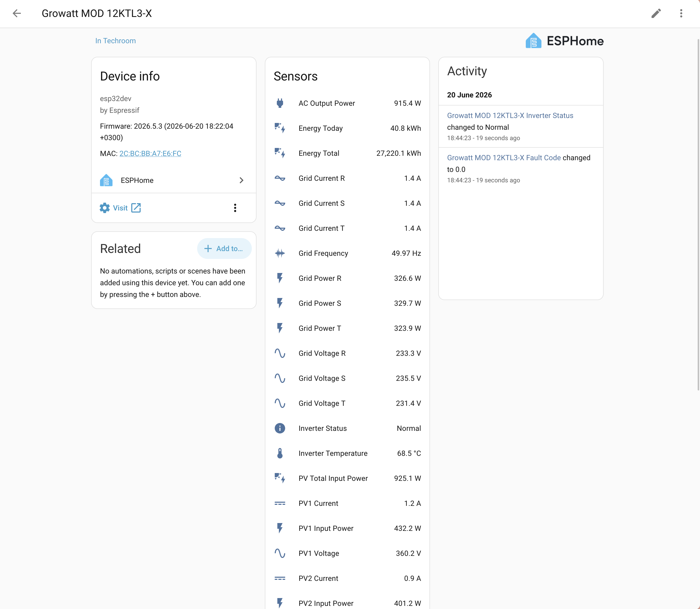
Task: Click the ESPHome logo at top right
Action: (564, 41)
